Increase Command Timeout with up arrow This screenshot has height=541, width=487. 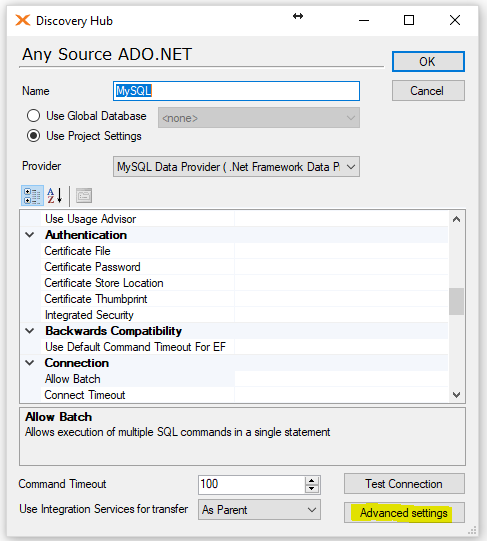pos(312,480)
